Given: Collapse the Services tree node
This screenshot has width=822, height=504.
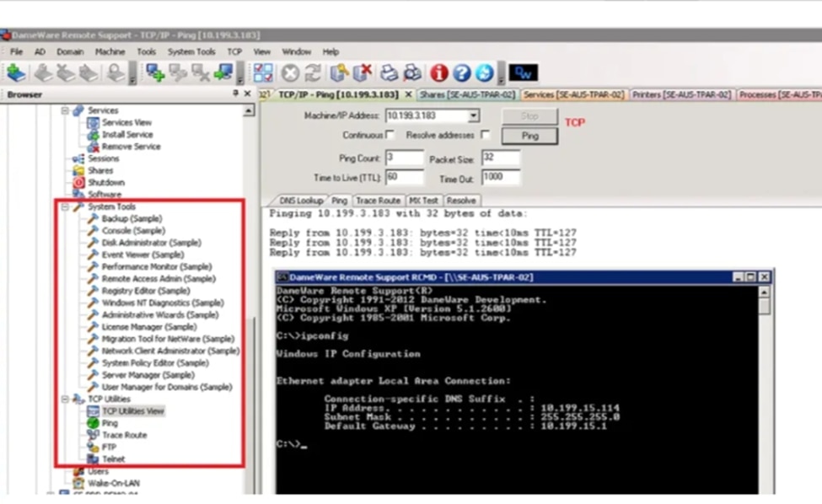Looking at the screenshot, I should pyautogui.click(x=65, y=110).
